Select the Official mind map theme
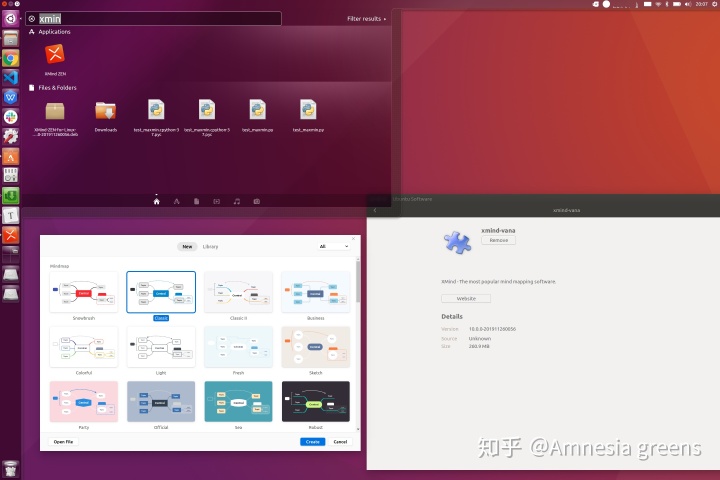This screenshot has height=480, width=720. click(x=161, y=401)
